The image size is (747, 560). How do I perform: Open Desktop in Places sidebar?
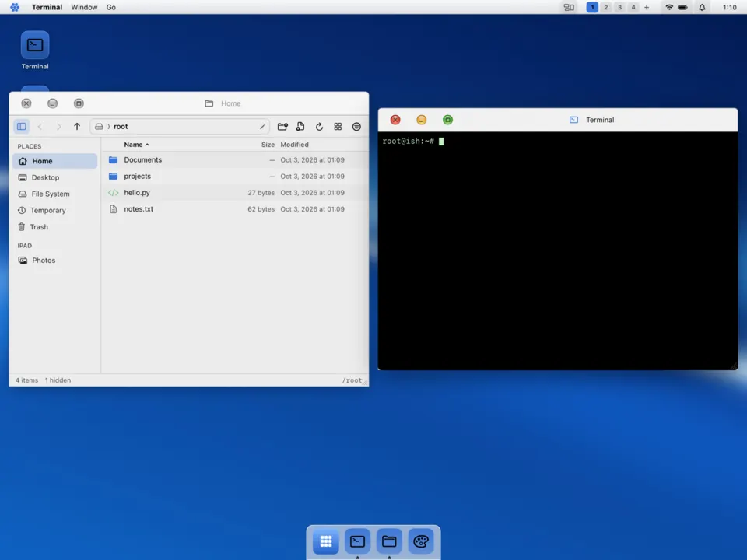click(54, 177)
